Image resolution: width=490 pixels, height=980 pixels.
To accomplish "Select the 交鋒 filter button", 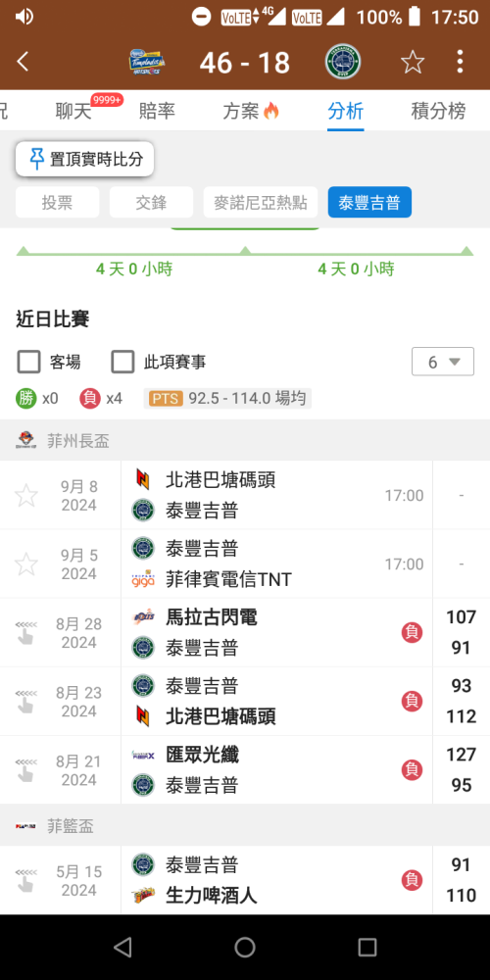I will point(151,203).
